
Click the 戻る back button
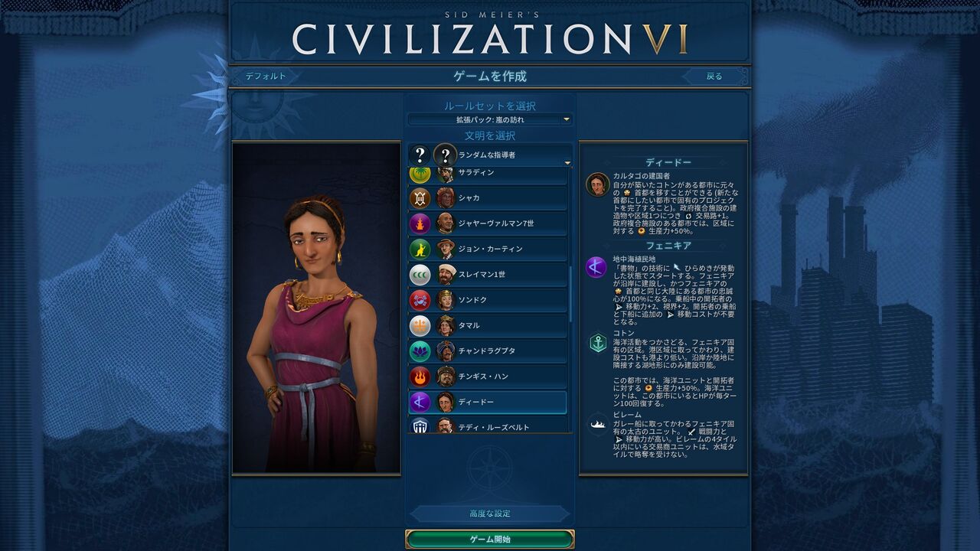pyautogui.click(x=714, y=77)
